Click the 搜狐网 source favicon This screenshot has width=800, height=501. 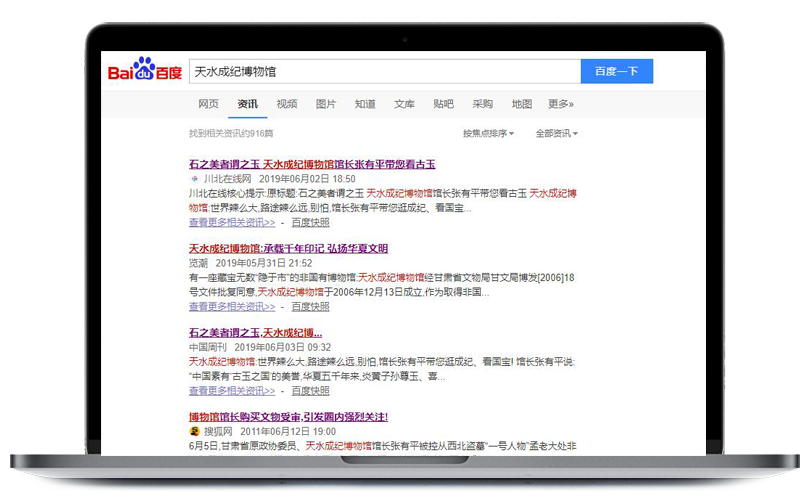[194, 432]
